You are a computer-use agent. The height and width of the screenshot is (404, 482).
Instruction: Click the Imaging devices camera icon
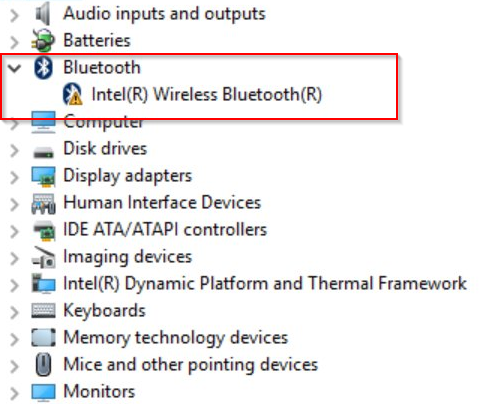pyautogui.click(x=43, y=257)
